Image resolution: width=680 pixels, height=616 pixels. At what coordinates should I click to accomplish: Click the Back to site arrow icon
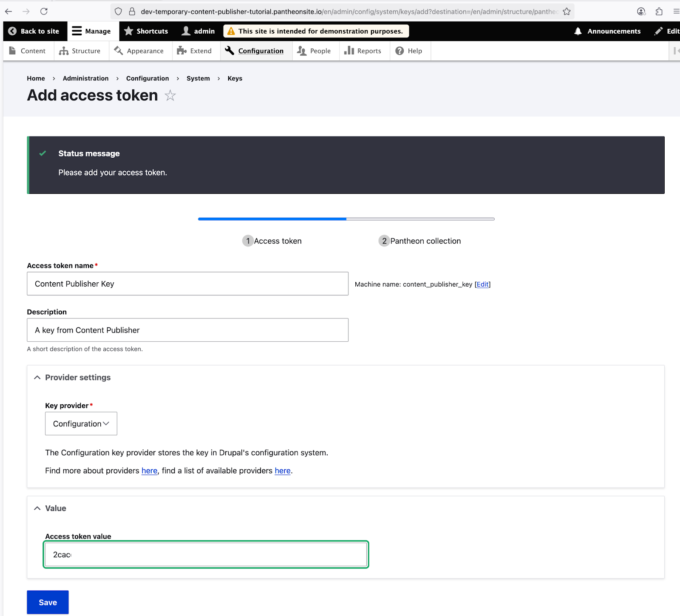click(x=12, y=31)
